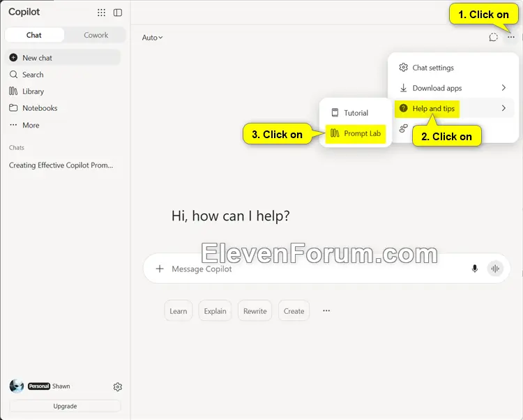Click the Tutorial book icon
Viewport: 523px width, 420px height.
point(335,112)
